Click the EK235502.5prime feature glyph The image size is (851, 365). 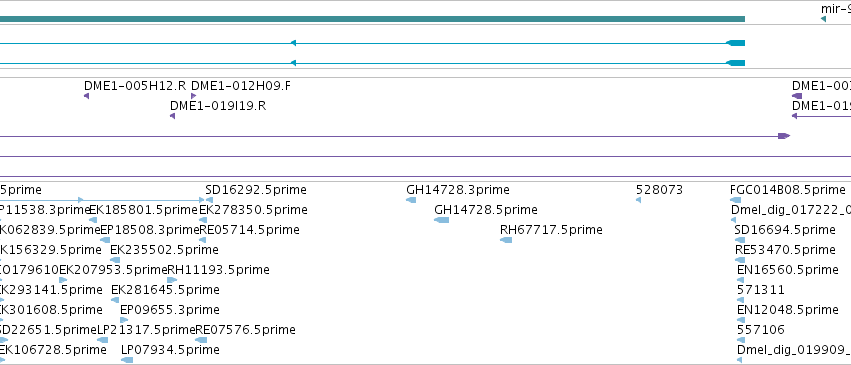click(x=115, y=260)
